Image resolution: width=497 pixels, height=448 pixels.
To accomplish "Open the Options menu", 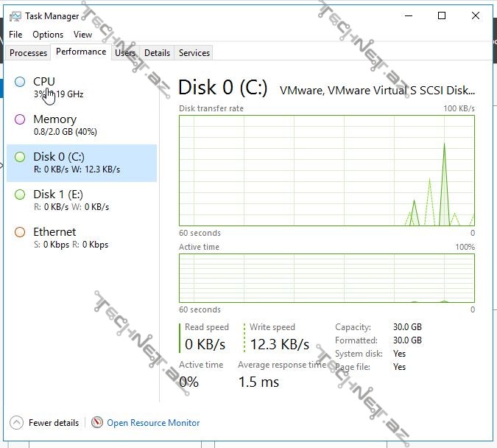I will click(48, 35).
